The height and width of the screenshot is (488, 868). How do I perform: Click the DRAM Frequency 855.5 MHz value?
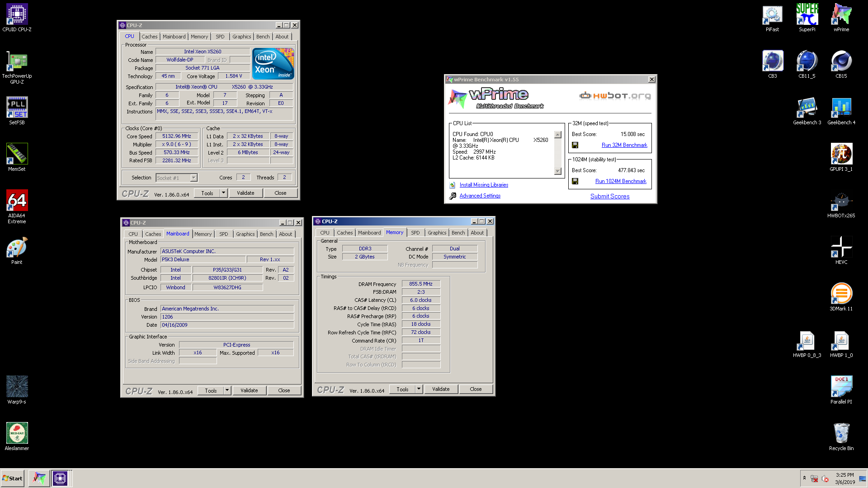(421, 284)
